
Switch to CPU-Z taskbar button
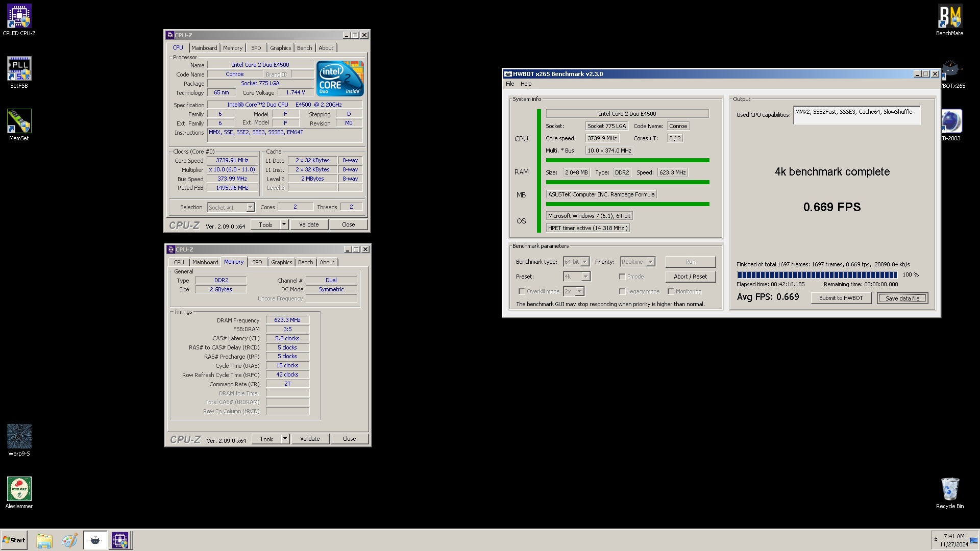[120, 540]
